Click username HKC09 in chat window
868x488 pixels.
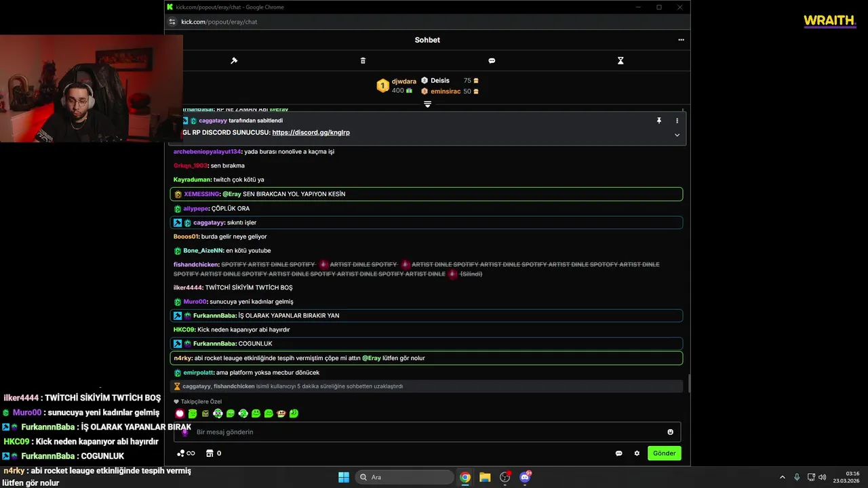coord(184,330)
